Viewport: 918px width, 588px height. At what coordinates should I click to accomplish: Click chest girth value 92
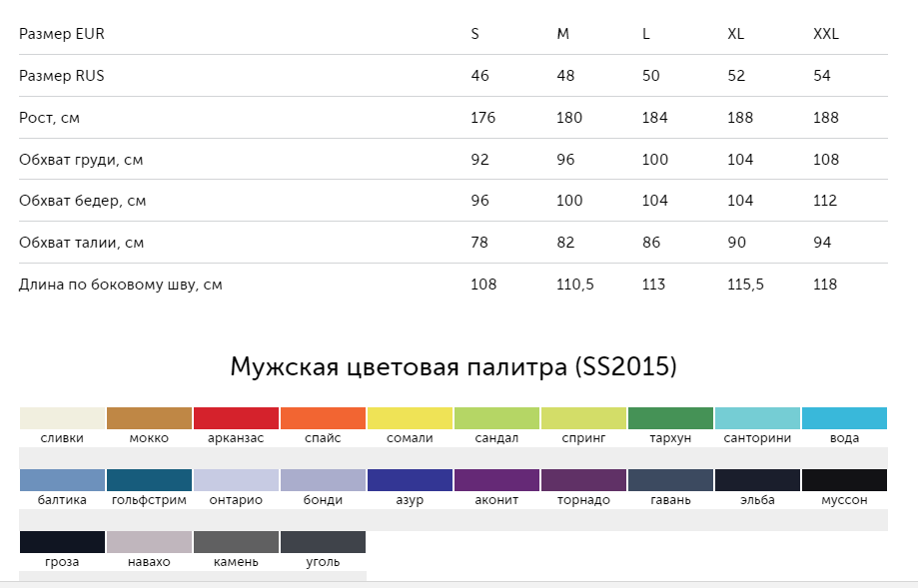(x=479, y=160)
